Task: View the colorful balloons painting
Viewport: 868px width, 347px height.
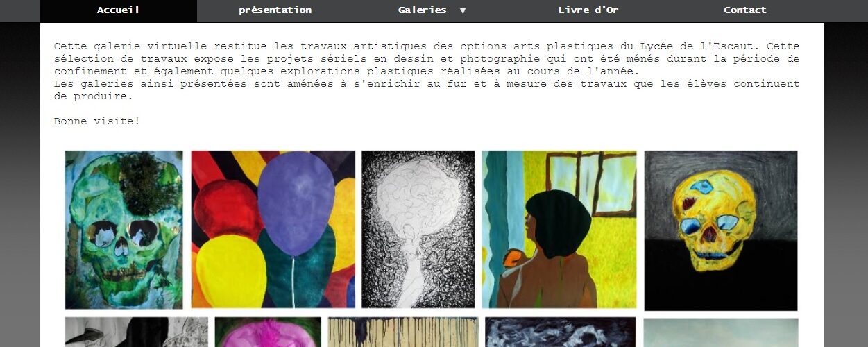Action: click(x=273, y=230)
